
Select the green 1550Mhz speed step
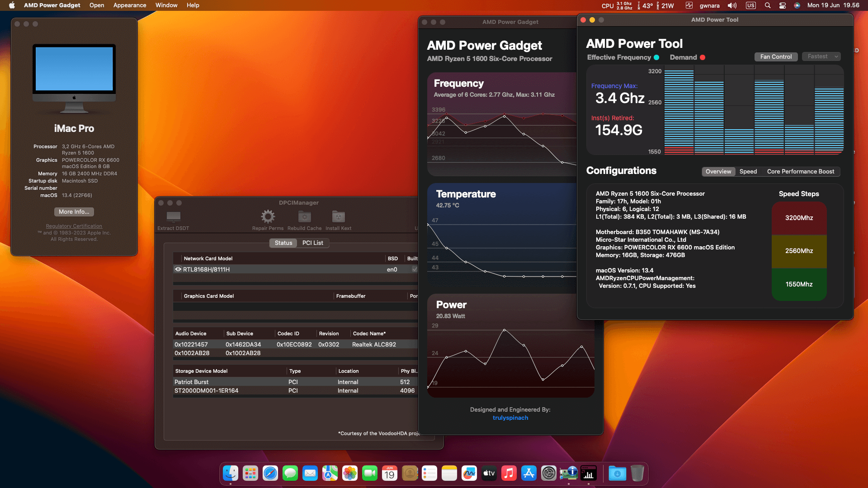tap(799, 284)
